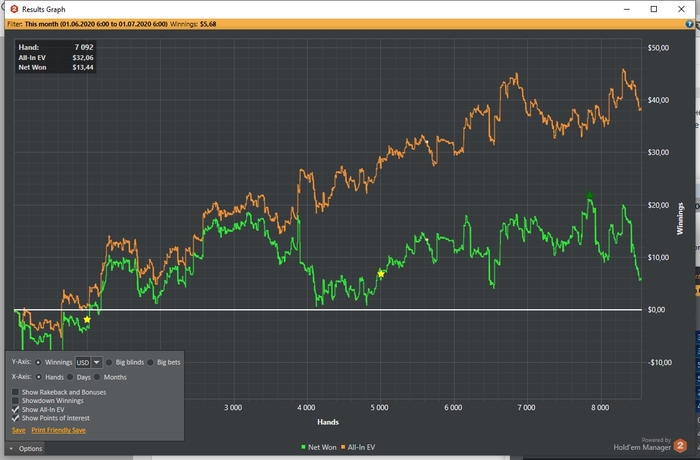
Task: Click the Save link
Action: tap(18, 430)
